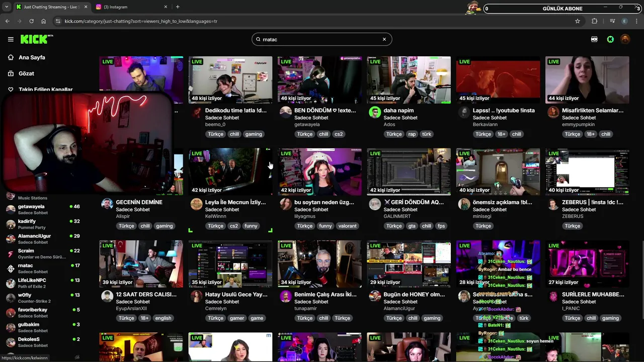Select the 'valorant' tag under lilyagmus stream
Image resolution: width=644 pixels, height=362 pixels.
[x=348, y=226]
